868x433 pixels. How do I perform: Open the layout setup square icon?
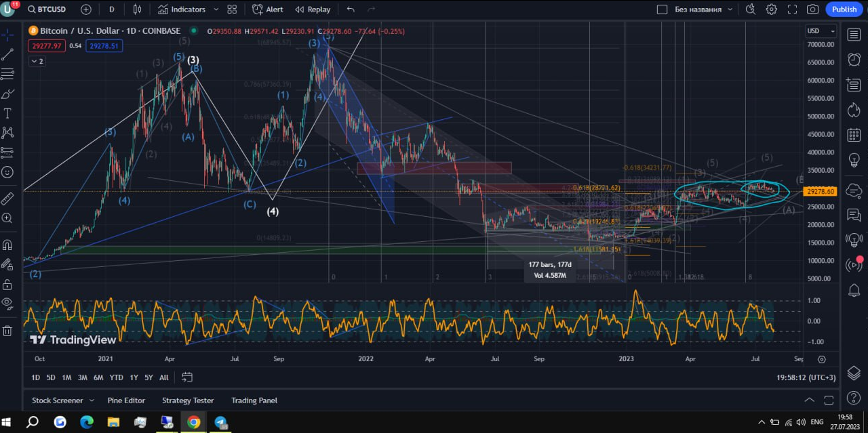[663, 9]
